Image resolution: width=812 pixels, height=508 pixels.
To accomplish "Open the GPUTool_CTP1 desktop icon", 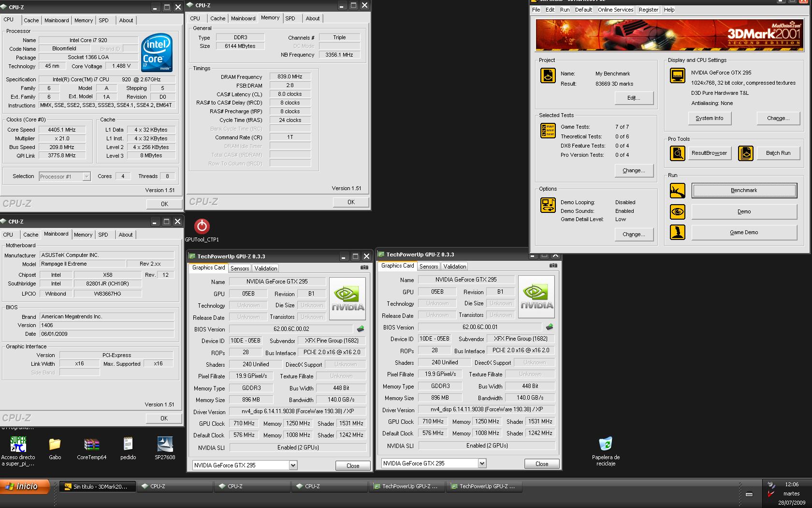I will (202, 226).
